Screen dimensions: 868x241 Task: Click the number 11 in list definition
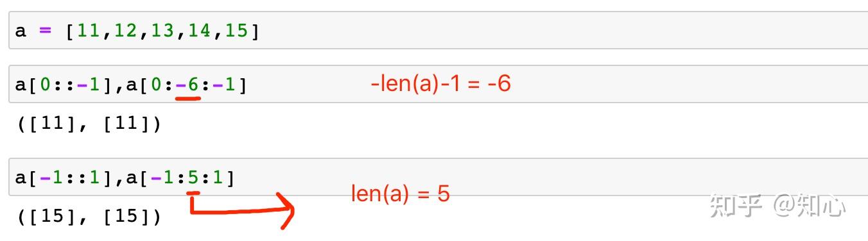click(88, 30)
